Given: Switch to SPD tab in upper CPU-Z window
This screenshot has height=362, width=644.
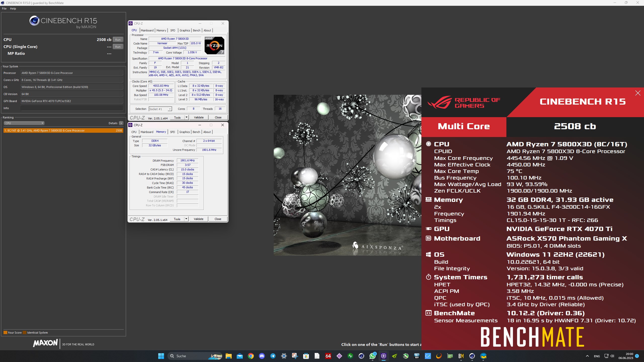Looking at the screenshot, I should [x=173, y=30].
